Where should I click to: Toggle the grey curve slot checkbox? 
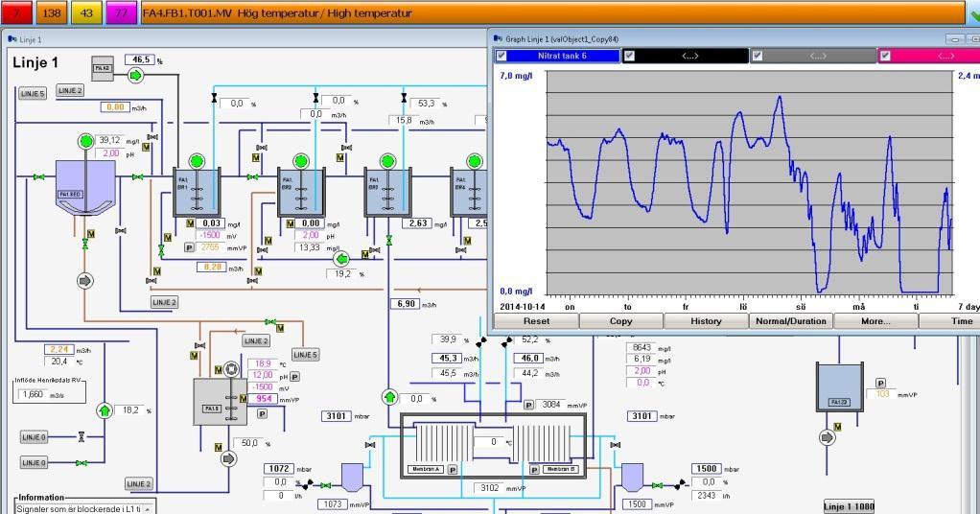coord(757,56)
